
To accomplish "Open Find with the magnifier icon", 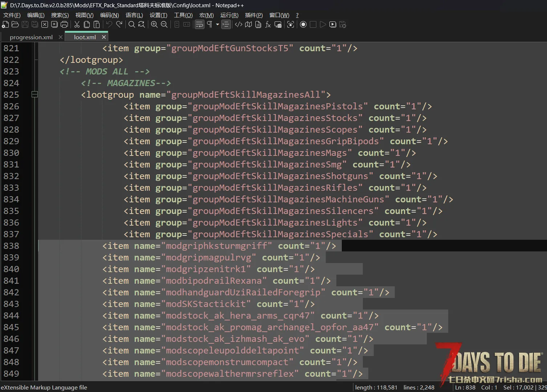I will click(132, 25).
